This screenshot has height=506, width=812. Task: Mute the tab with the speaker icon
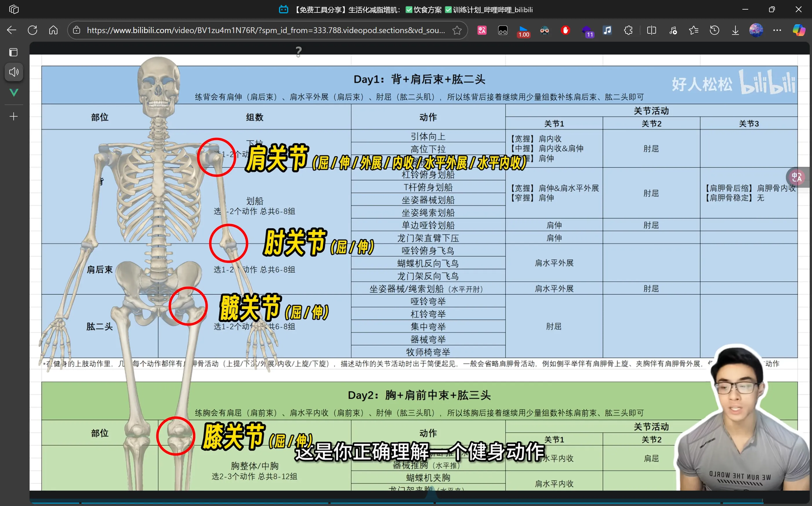(x=14, y=72)
